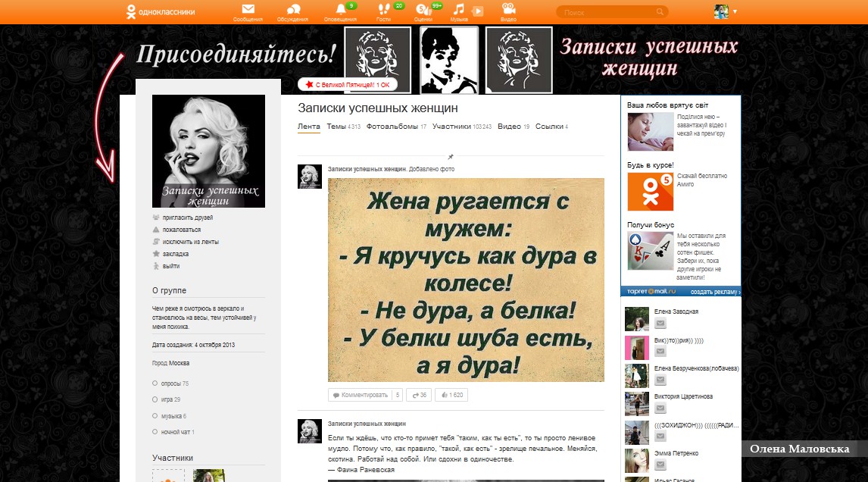The height and width of the screenshot is (482, 868).
Task: Click the Поиск search field
Action: click(x=612, y=11)
